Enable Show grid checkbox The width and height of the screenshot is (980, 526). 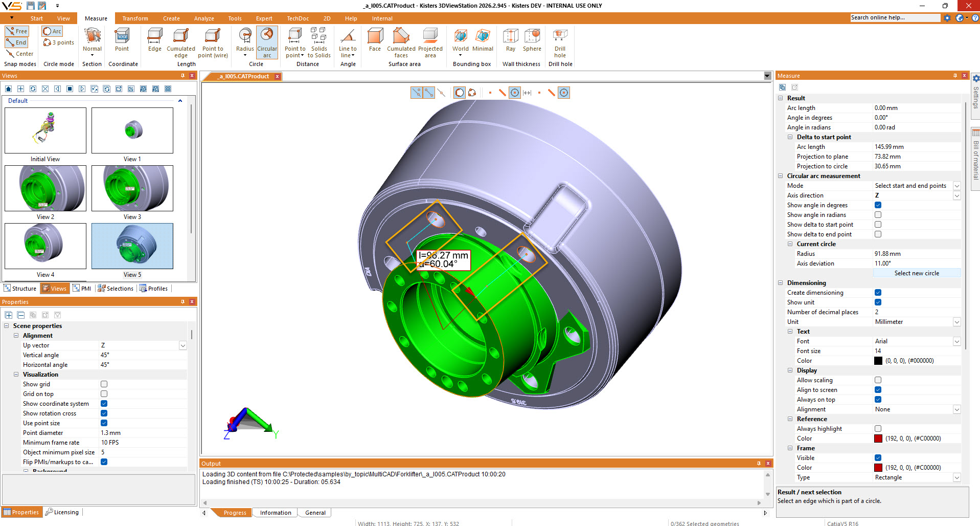tap(104, 384)
